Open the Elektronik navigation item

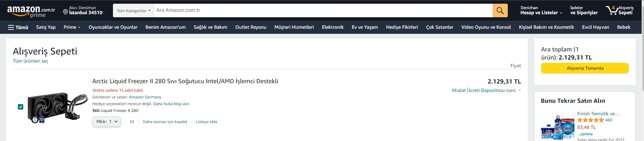pyautogui.click(x=332, y=27)
